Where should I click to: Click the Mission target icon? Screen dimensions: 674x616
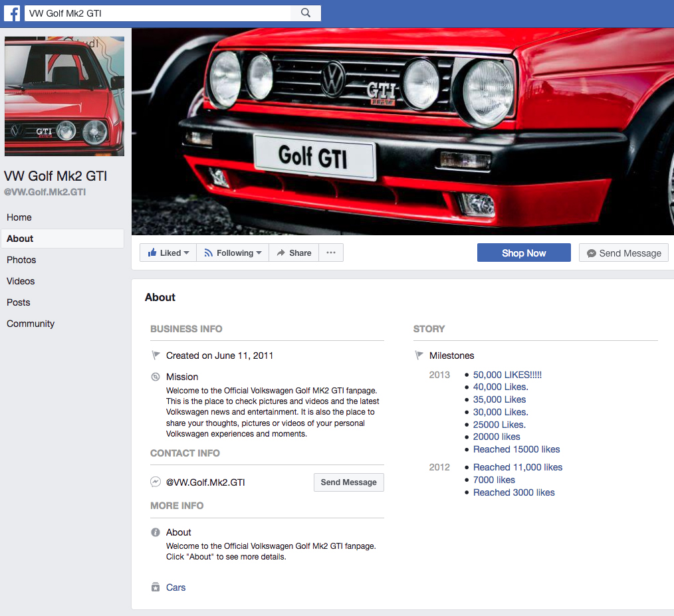pos(156,377)
